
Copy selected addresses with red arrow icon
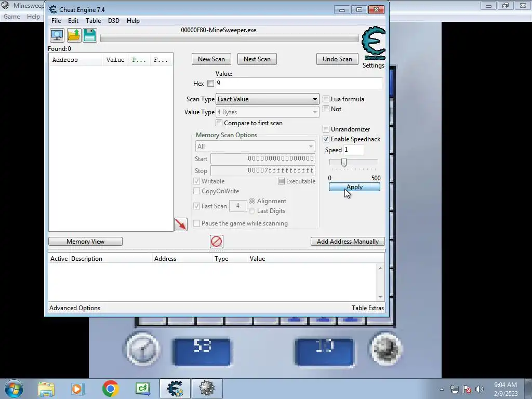click(x=180, y=224)
